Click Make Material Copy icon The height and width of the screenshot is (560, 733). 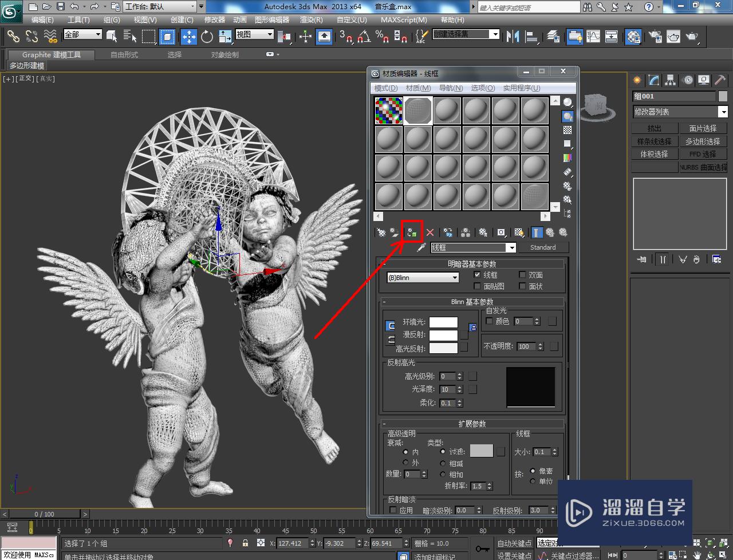[448, 232]
